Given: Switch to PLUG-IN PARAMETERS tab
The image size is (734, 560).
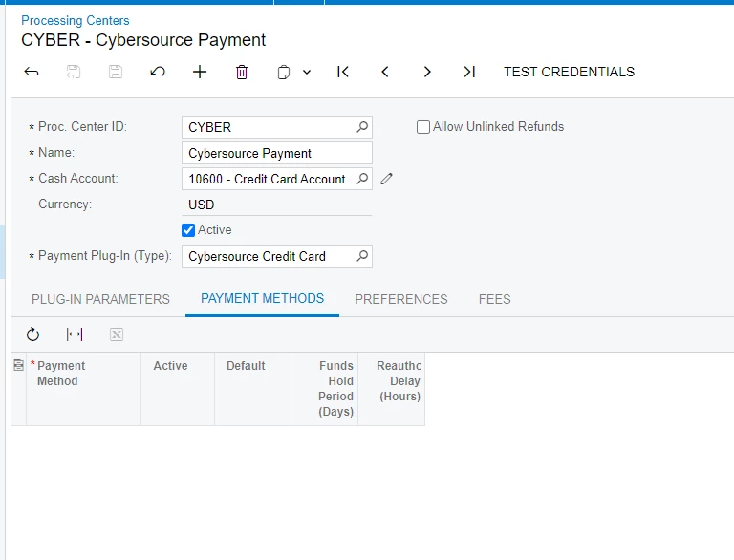Looking at the screenshot, I should click(x=100, y=299).
